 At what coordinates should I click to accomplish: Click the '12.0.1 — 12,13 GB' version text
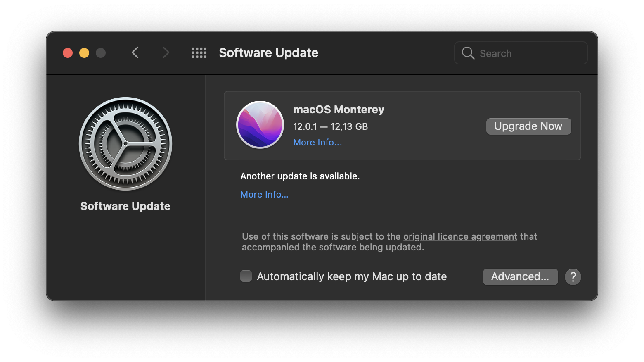point(330,126)
